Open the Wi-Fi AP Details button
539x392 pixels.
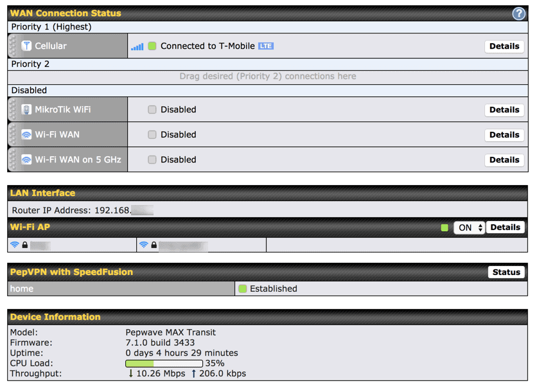coord(506,227)
